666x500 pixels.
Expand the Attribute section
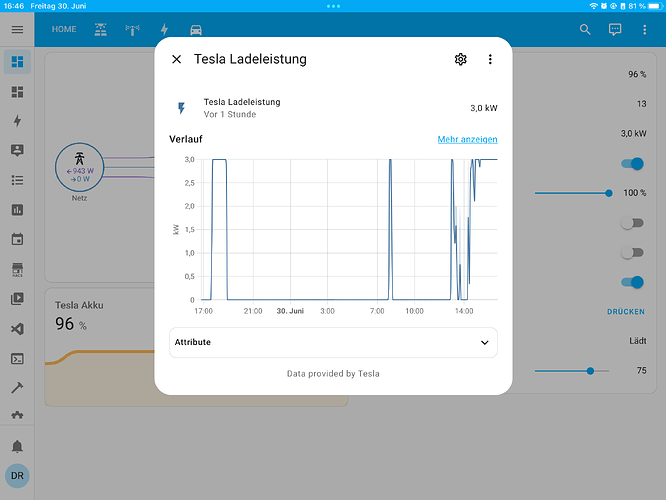pos(333,342)
